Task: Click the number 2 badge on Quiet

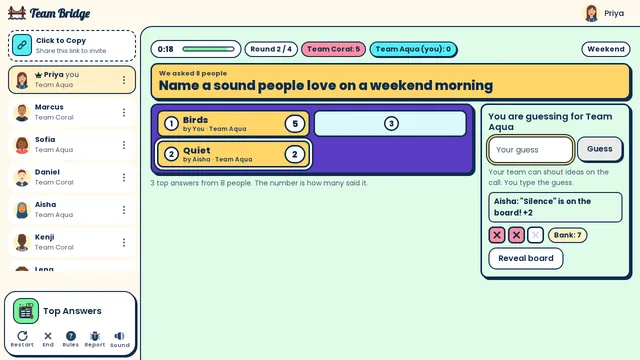Action: [171, 154]
